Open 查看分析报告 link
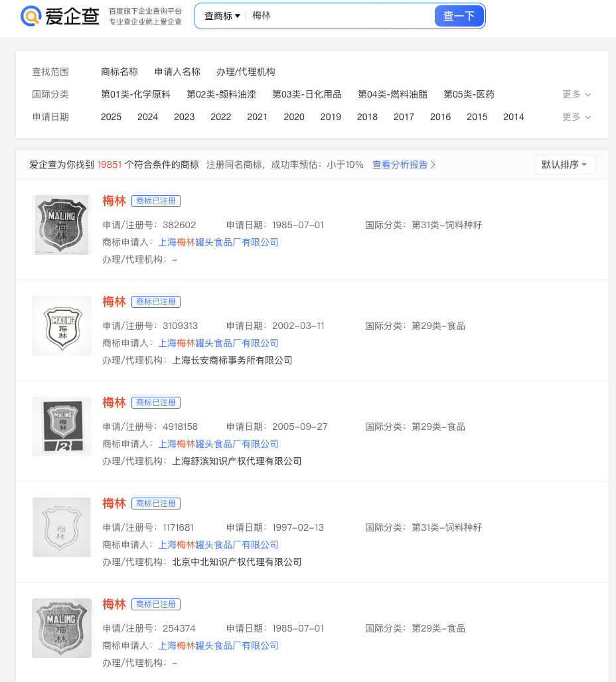616x682 pixels. [404, 165]
